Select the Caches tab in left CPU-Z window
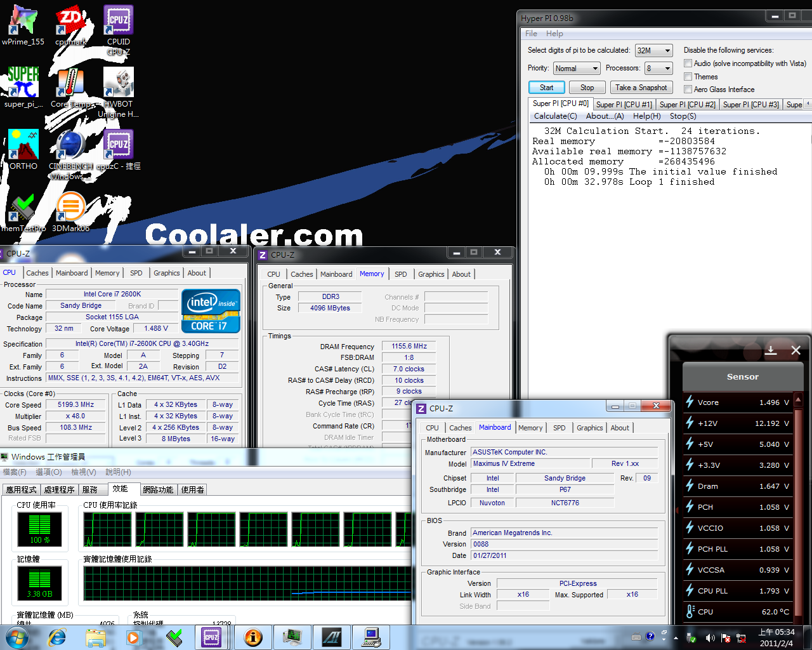812x650 pixels. pyautogui.click(x=37, y=273)
